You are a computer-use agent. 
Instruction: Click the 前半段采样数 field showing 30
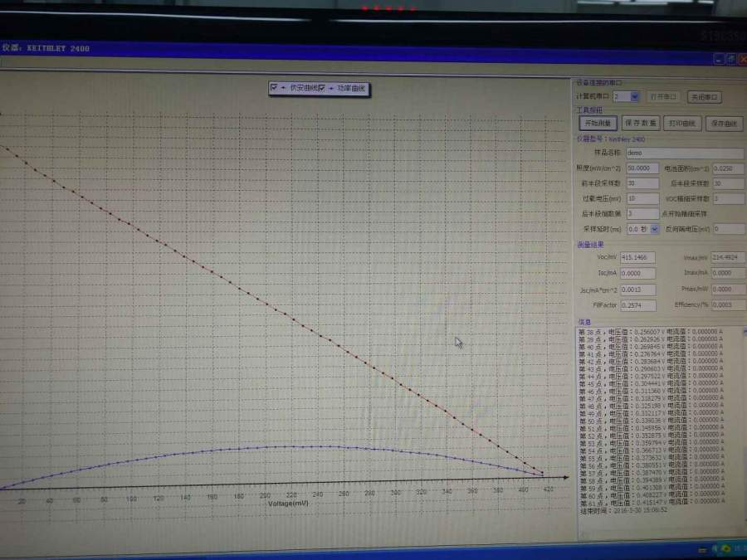pos(642,183)
